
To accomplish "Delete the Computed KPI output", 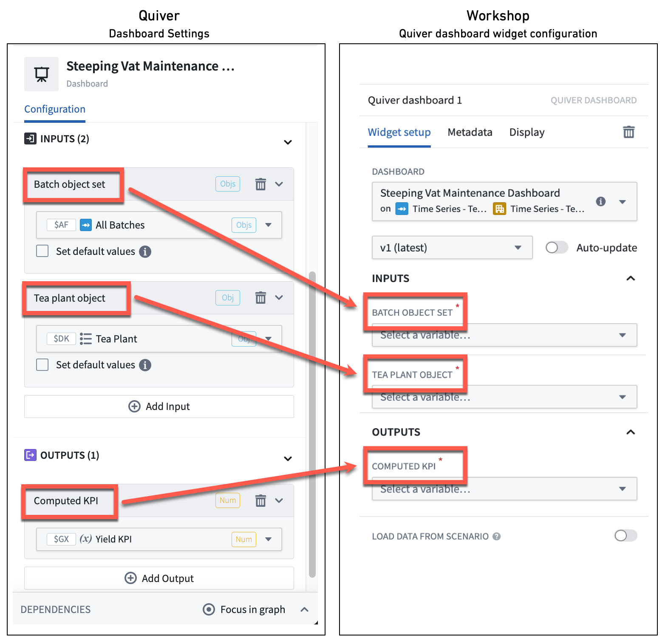I will pyautogui.click(x=260, y=500).
